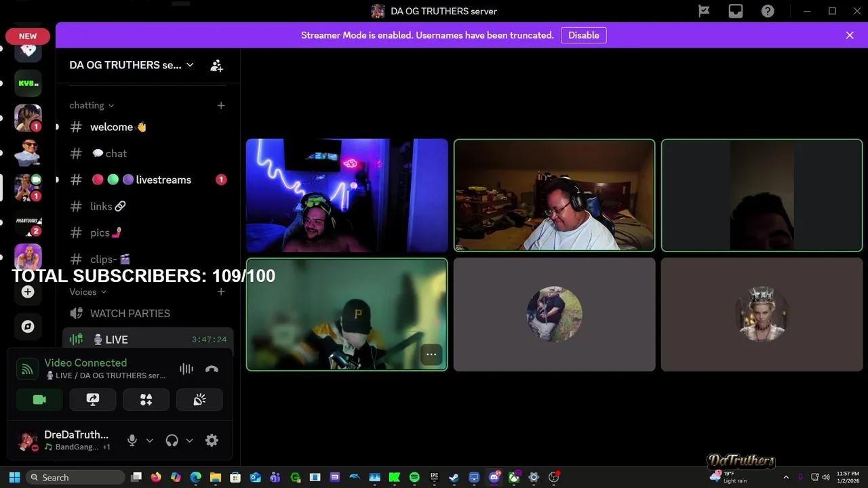This screenshot has height=488, width=868.
Task: Open microphone input device dropdown
Action: (x=150, y=441)
